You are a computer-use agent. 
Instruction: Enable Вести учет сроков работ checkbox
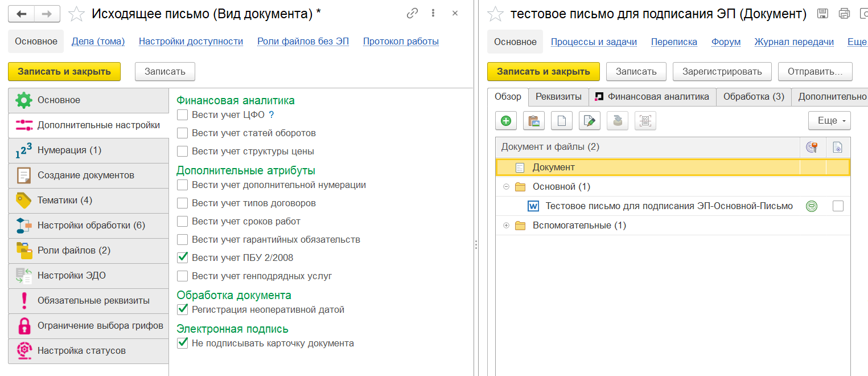pyautogui.click(x=183, y=222)
